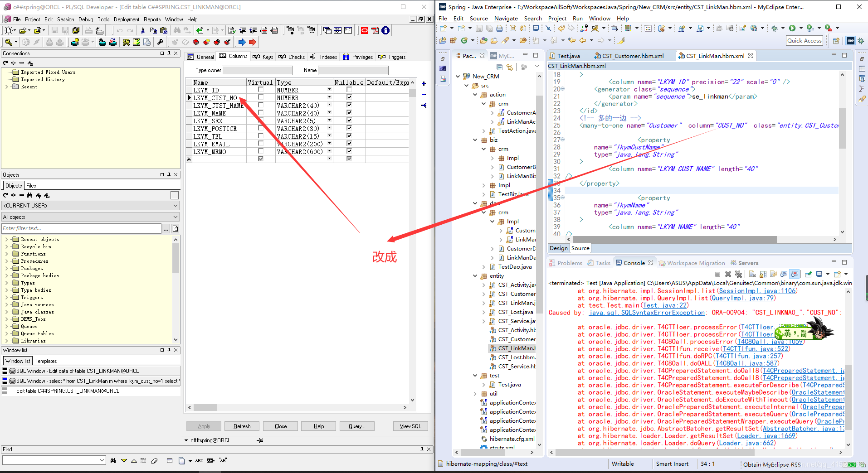The width and height of the screenshot is (868, 473).
Task: Open the New wizard icon in MyEclipse
Action: coord(444,28)
